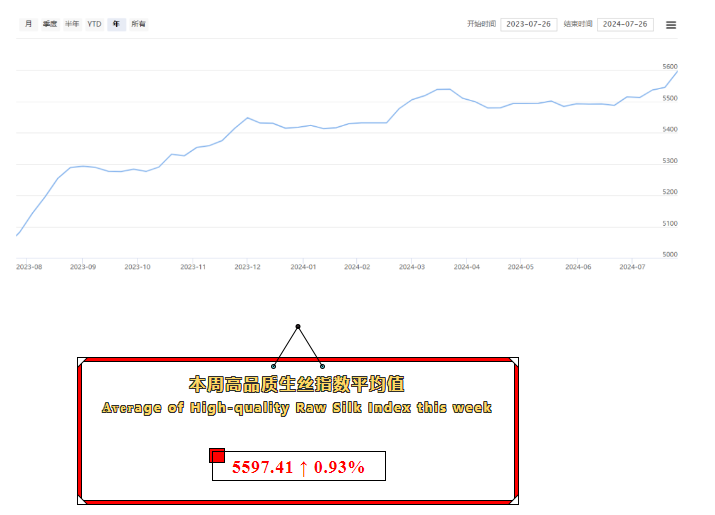
Task: Open the chart hamburger menu icon
Action: [671, 24]
